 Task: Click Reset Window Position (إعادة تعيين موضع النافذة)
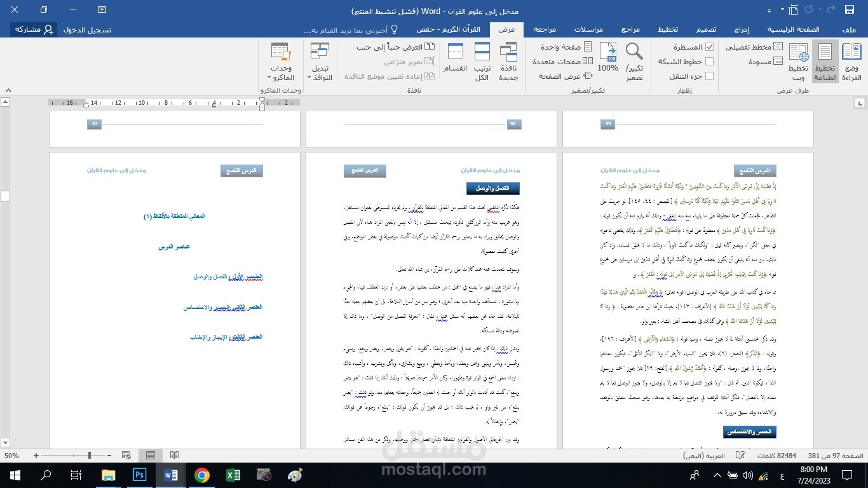point(390,76)
